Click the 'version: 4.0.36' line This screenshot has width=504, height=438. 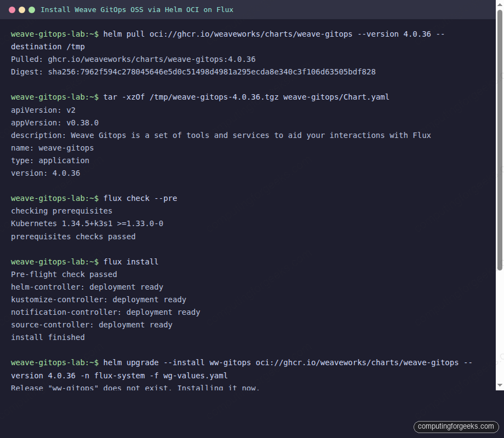coord(45,173)
